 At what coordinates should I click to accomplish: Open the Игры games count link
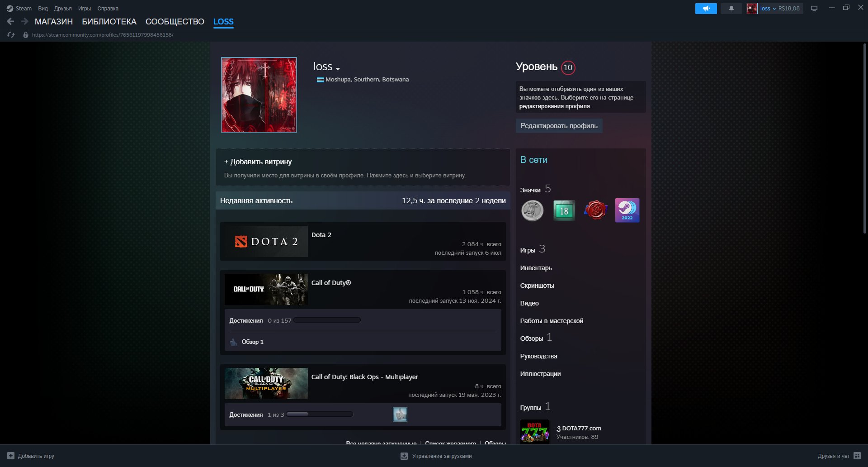pos(528,250)
